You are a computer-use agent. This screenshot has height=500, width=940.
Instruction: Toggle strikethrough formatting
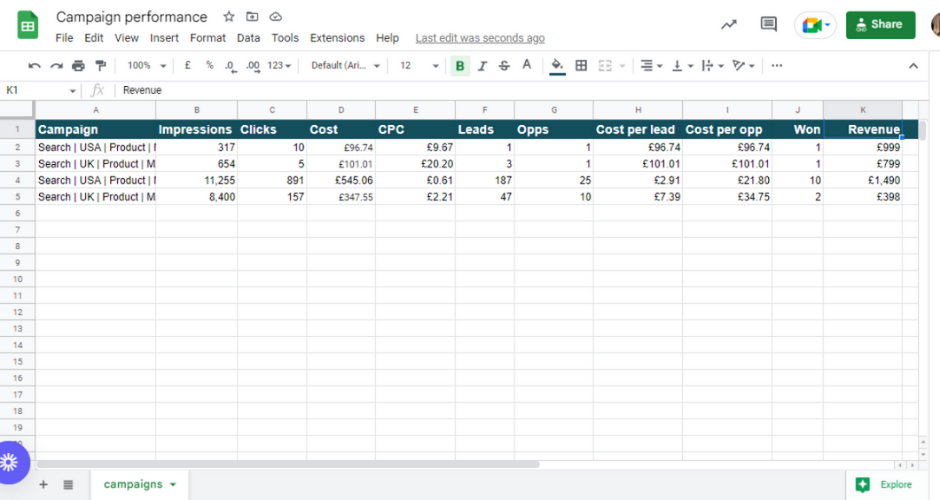pos(504,66)
